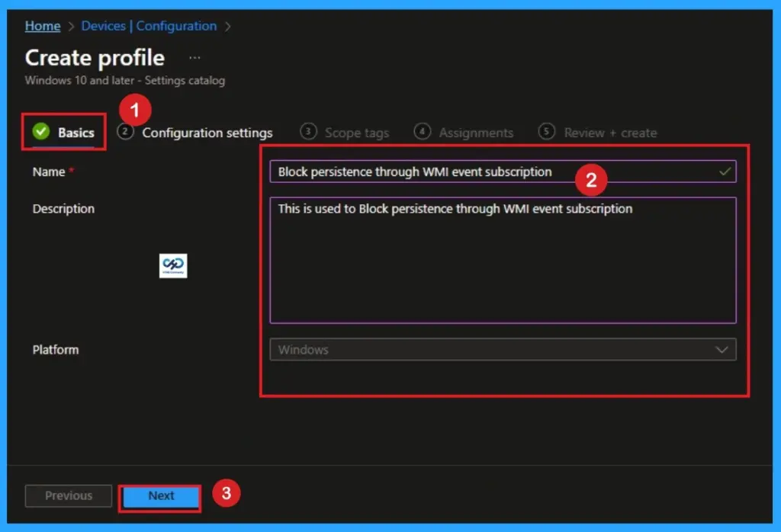Click the Previous button

pyautogui.click(x=68, y=495)
